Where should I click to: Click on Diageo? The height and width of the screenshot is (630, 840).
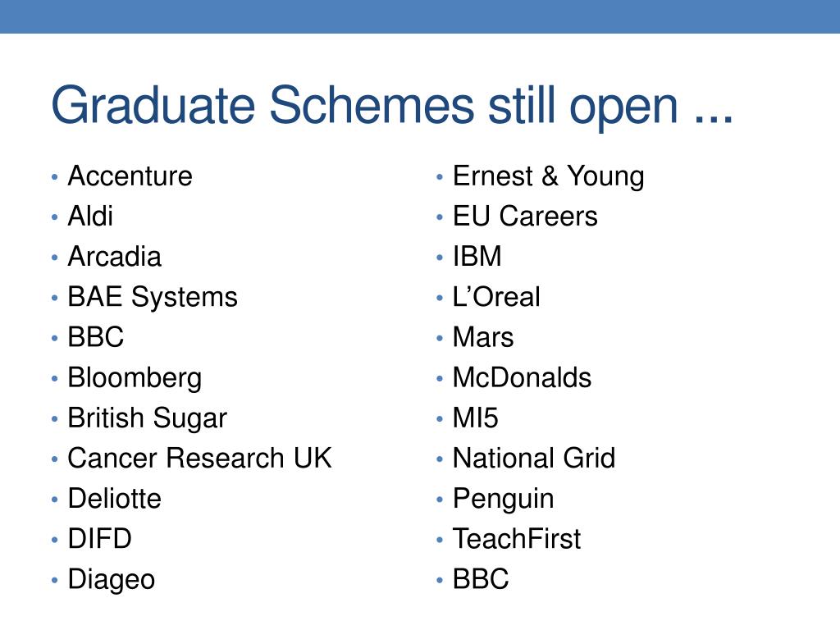112,580
